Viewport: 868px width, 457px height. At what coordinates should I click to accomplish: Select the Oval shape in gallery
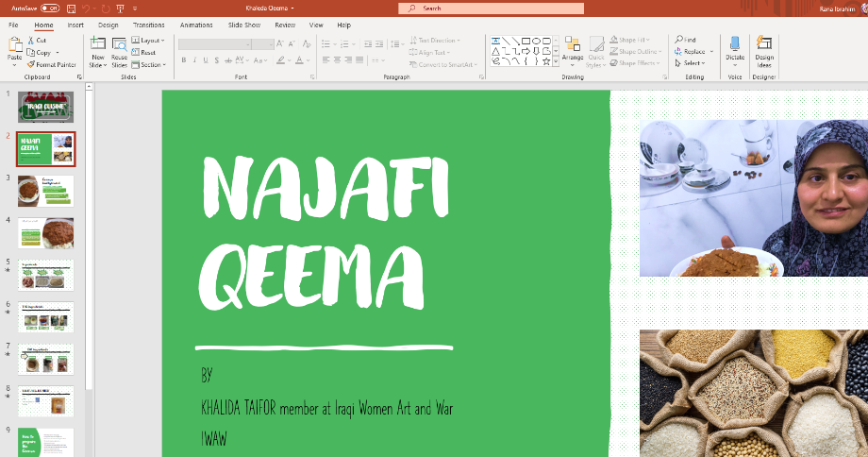[537, 41]
